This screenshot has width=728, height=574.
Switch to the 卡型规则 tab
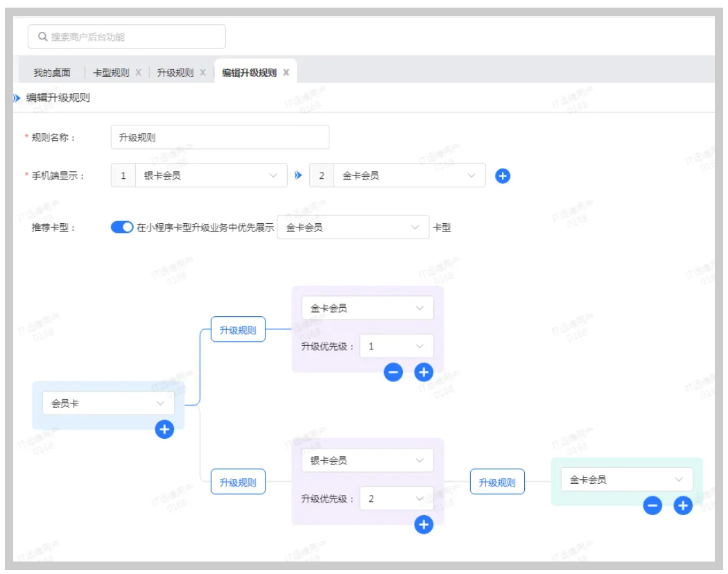[111, 73]
